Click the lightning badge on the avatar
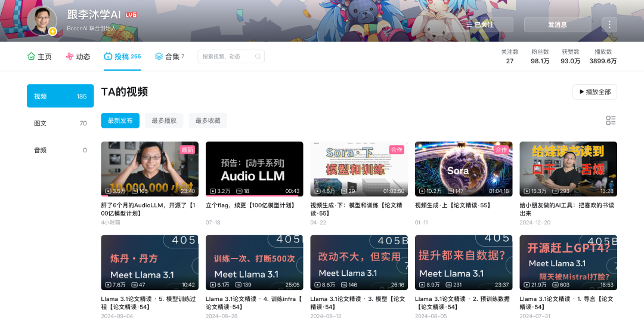 (x=52, y=31)
